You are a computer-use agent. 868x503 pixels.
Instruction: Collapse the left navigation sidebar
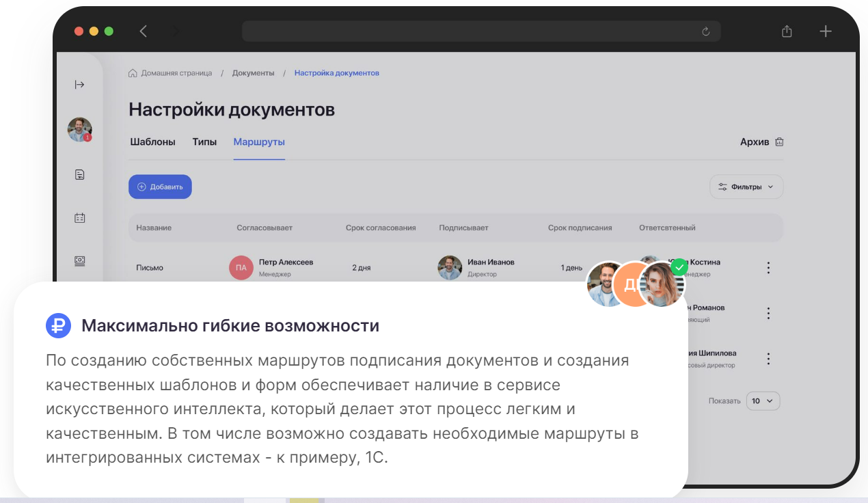pos(80,84)
